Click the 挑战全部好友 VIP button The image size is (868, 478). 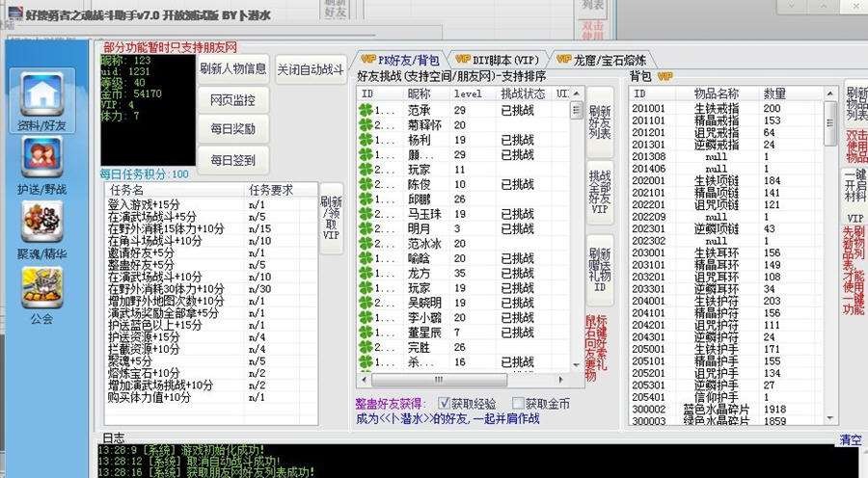[600, 192]
